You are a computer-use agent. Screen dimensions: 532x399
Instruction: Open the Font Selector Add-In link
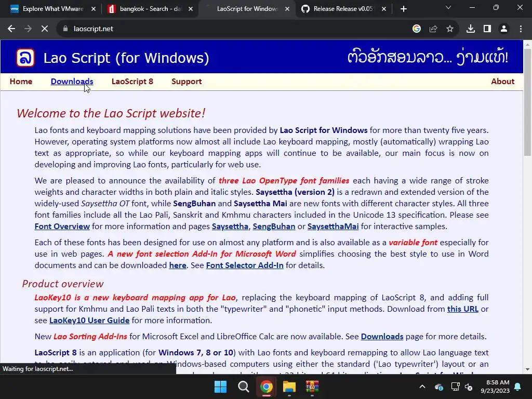(245, 265)
